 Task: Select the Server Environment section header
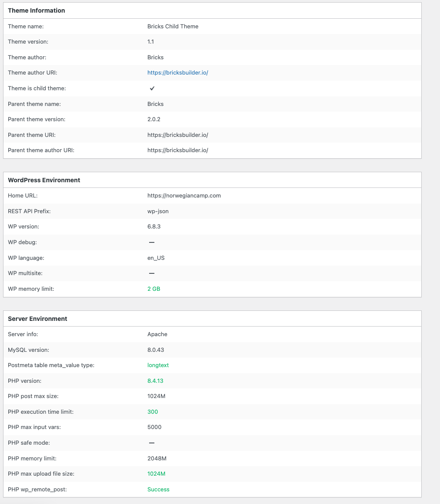(38, 319)
